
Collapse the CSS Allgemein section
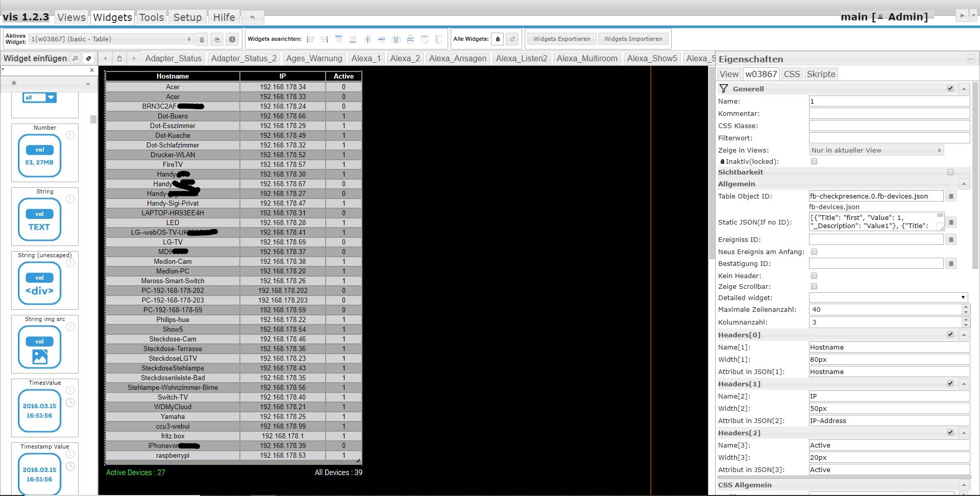coord(964,485)
